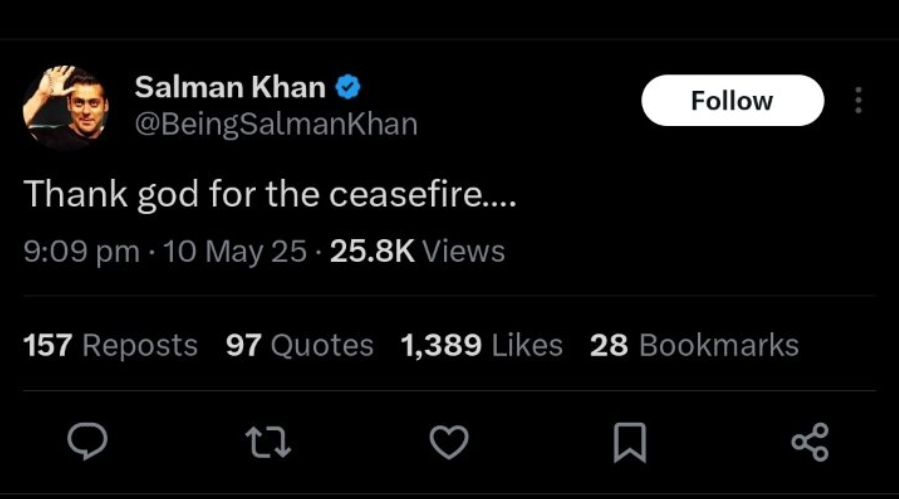
Task: Select the 'Thank god for the ceasefire' text
Action: pos(269,194)
